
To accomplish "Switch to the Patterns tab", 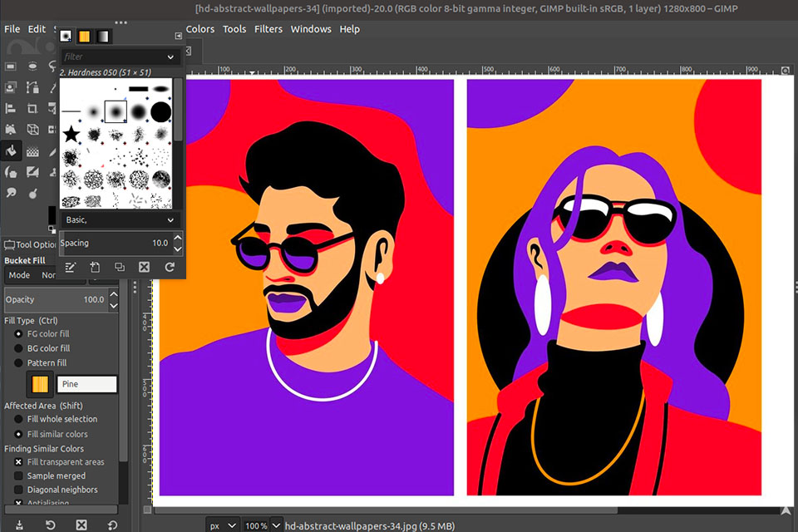I will [85, 36].
